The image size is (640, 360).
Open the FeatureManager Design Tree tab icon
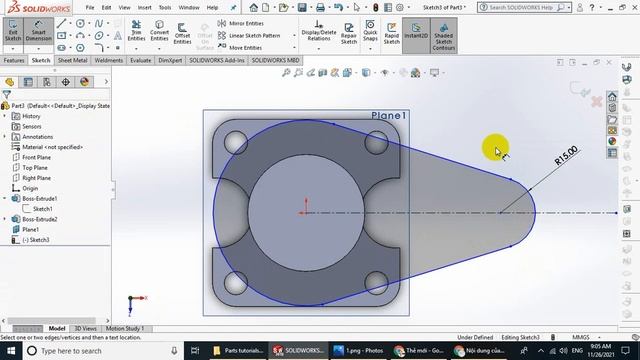[9, 82]
